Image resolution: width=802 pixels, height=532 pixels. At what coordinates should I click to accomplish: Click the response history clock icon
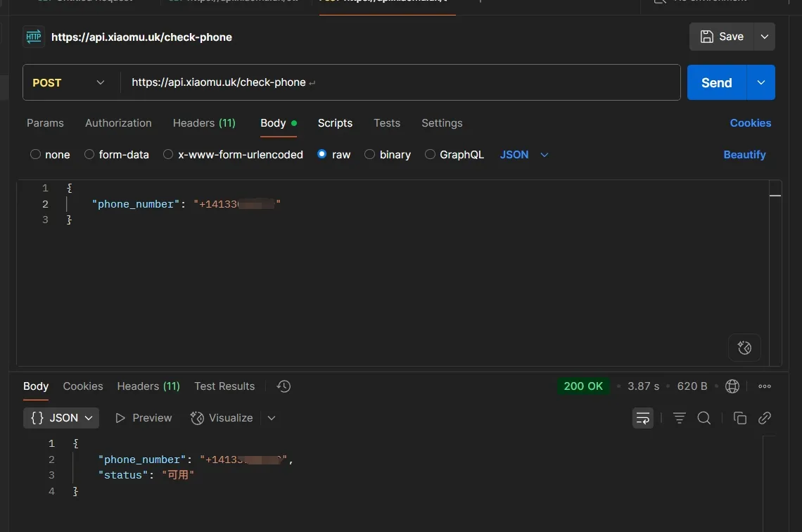click(x=284, y=386)
